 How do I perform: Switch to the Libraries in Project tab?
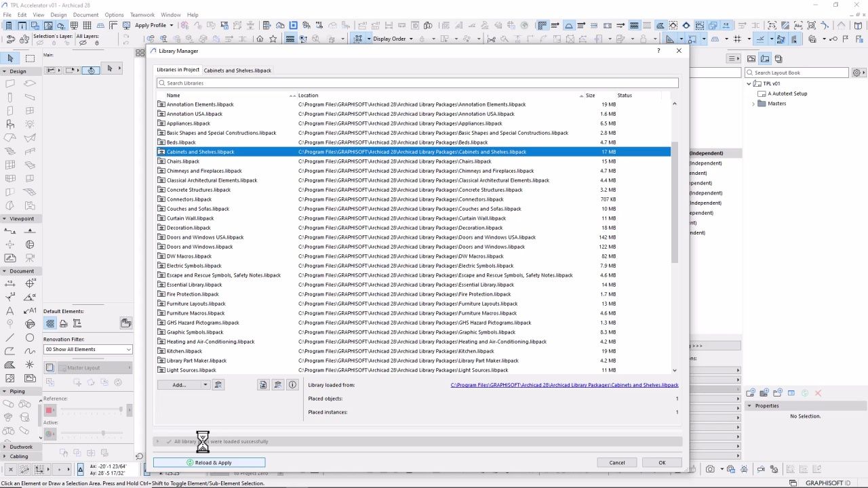coord(178,70)
